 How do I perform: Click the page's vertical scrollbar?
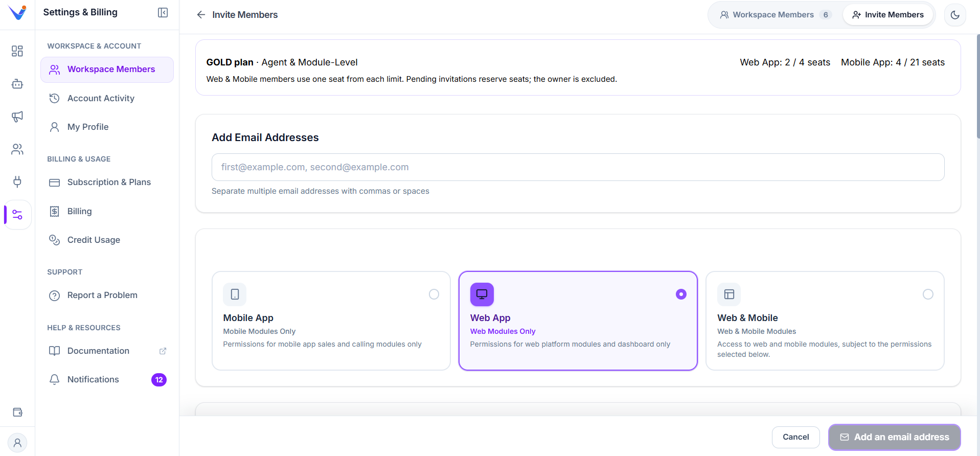978,87
